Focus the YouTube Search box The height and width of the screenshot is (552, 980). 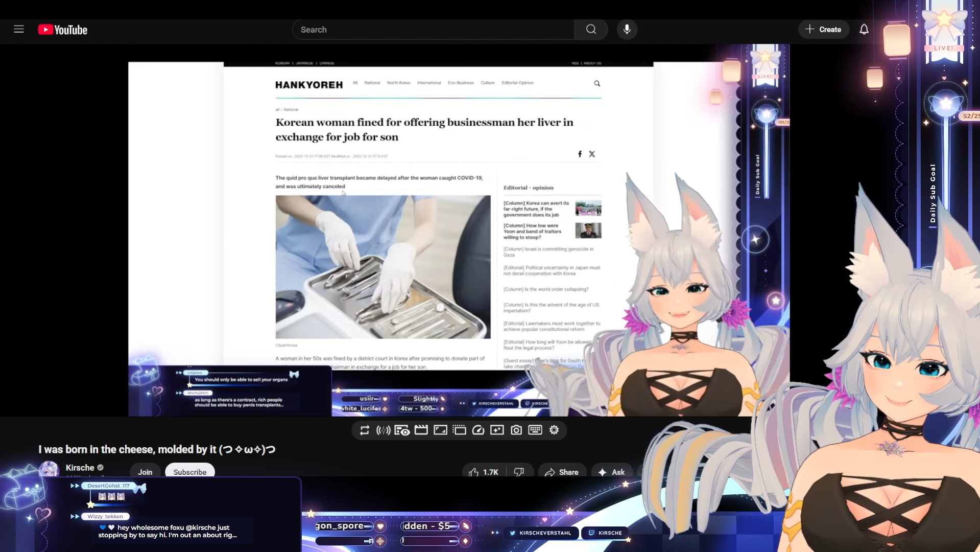[433, 30]
